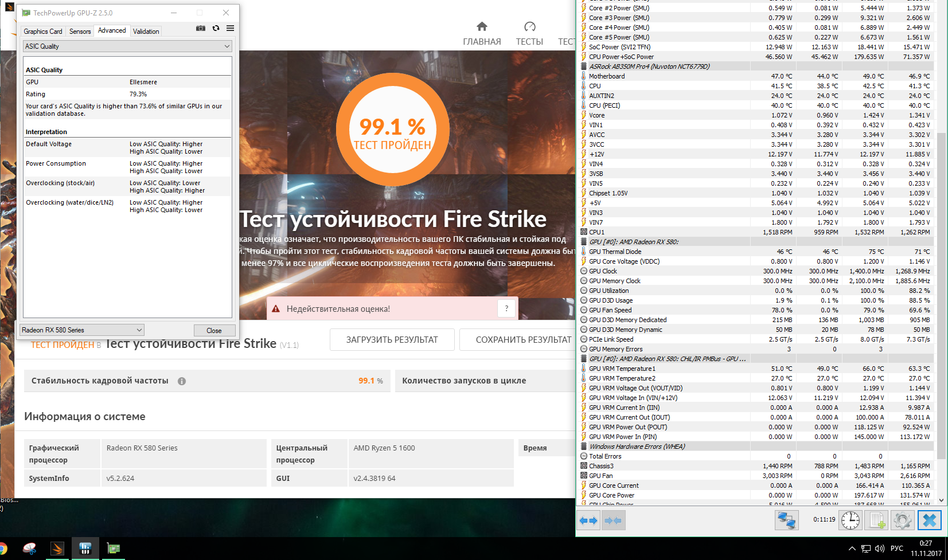Switch to the Sensors tab
Image resolution: width=948 pixels, height=560 pixels.
point(80,32)
